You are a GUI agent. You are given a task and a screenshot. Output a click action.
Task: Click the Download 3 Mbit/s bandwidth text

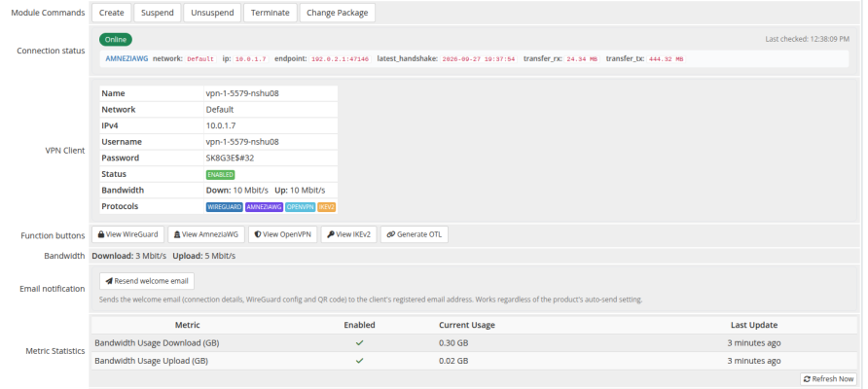pos(129,256)
